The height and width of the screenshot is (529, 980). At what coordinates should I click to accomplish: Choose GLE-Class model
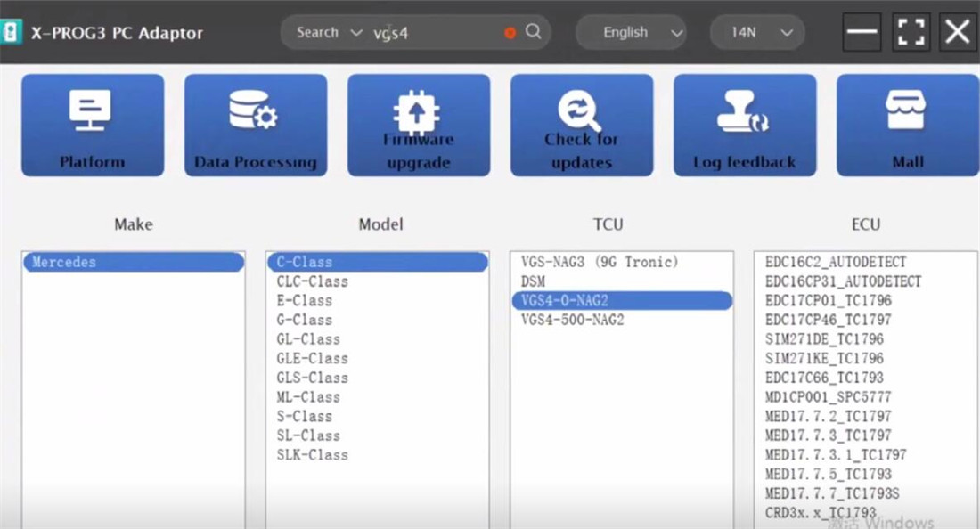click(312, 358)
